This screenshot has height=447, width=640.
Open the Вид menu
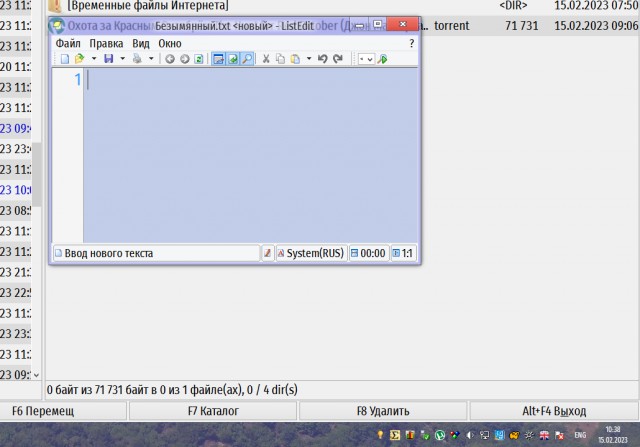pyautogui.click(x=141, y=43)
